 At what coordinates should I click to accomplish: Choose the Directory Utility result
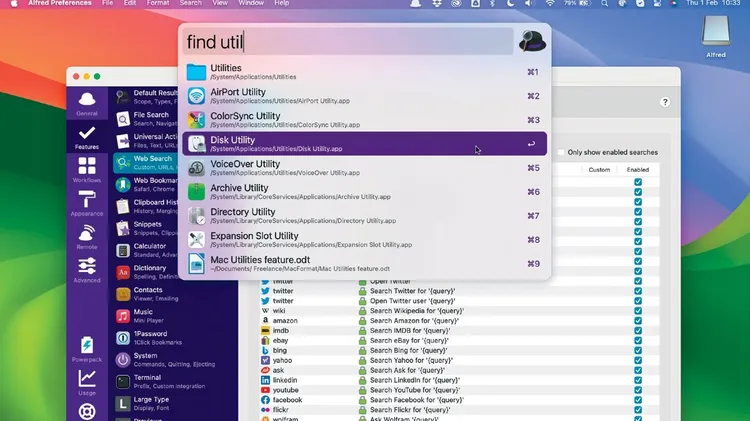tap(364, 215)
